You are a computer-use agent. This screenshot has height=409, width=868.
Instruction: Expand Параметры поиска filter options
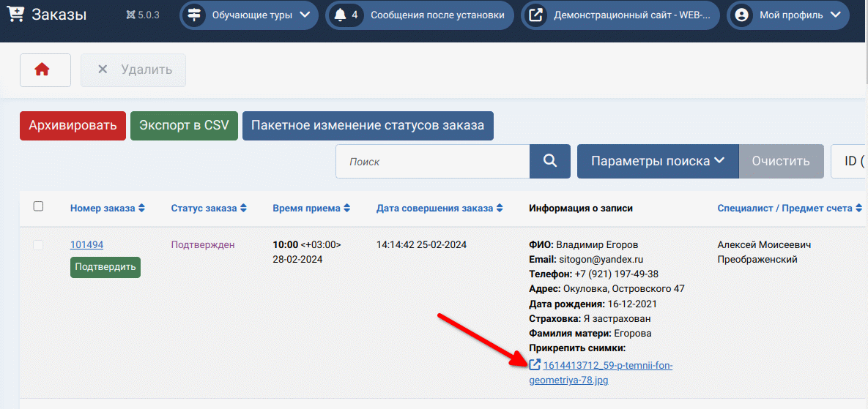[x=657, y=161]
